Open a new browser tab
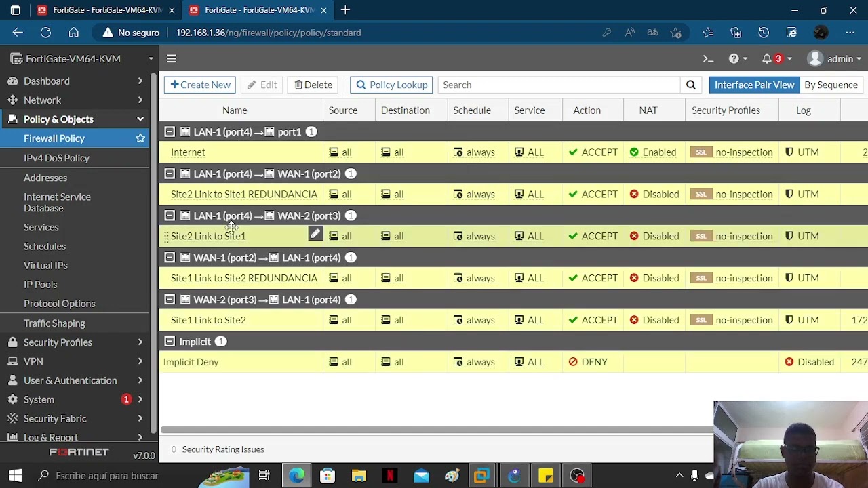Image resolution: width=868 pixels, height=488 pixels. (345, 10)
